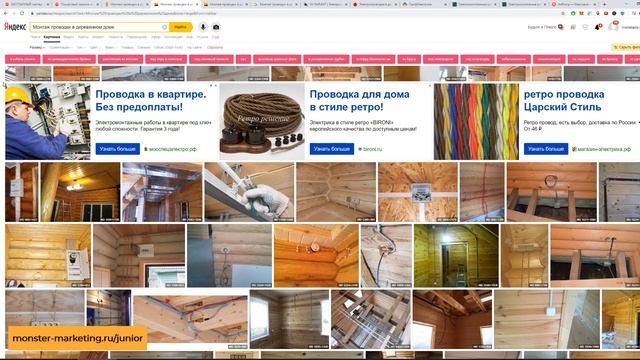Screen dimensions: 640x360
Task: Click Узнать больше in Проводка для дома ad
Action: 331,149
